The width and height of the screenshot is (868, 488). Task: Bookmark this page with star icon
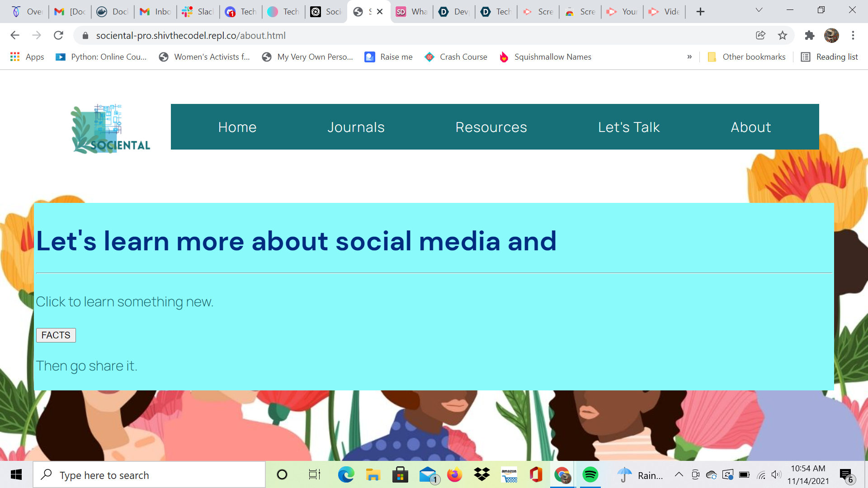pyautogui.click(x=783, y=35)
